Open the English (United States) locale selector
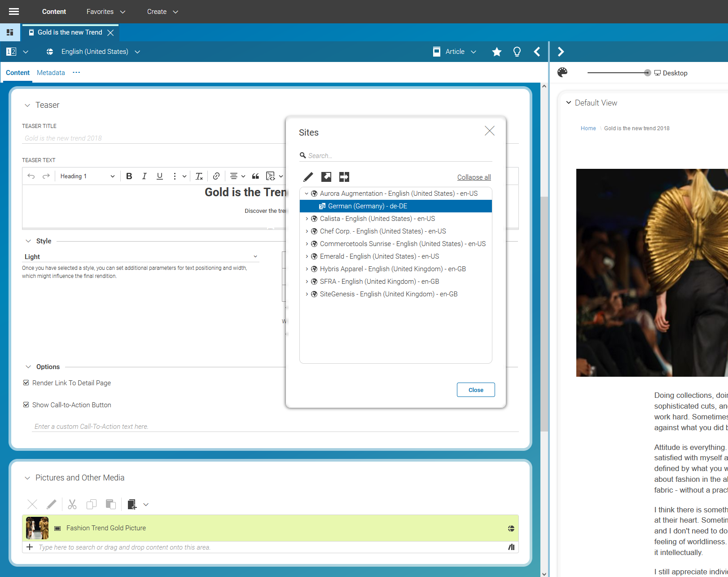The width and height of the screenshot is (728, 577). 94,52
